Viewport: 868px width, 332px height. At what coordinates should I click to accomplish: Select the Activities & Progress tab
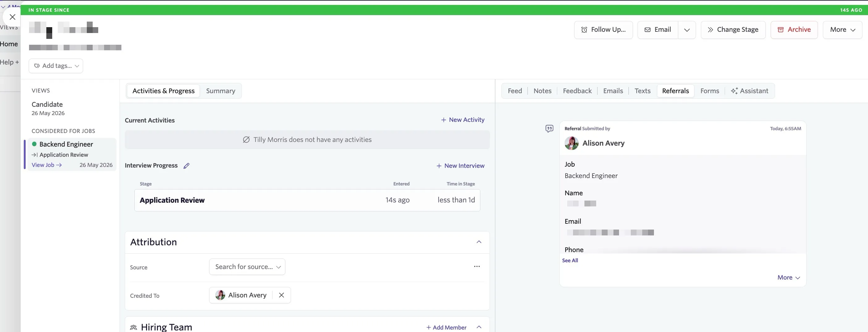pyautogui.click(x=163, y=91)
